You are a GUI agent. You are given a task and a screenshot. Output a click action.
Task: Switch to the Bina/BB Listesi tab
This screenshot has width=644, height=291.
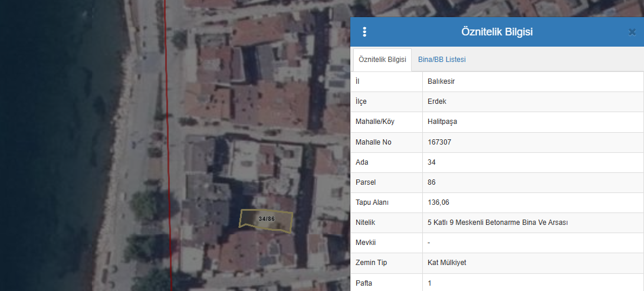click(442, 60)
